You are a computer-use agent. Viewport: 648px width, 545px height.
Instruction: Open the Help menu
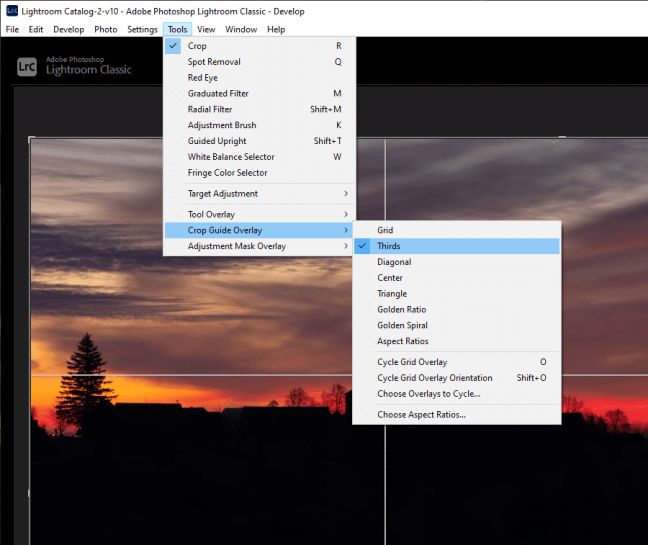tap(276, 29)
